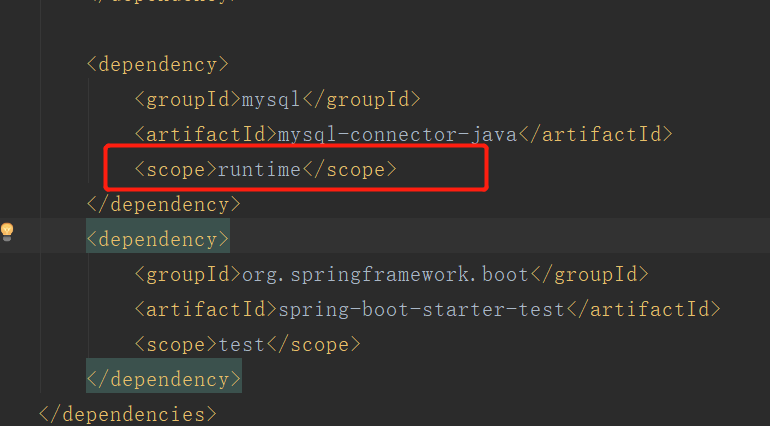Click the mysql-connector-java artifactId line
Viewport: 770px width, 426px height.
[x=403, y=135]
